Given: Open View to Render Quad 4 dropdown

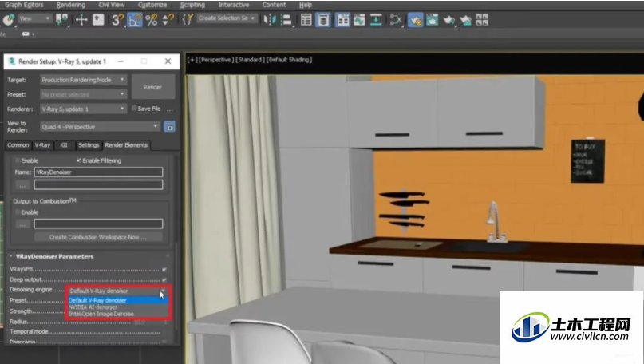Looking at the screenshot, I should (x=100, y=127).
